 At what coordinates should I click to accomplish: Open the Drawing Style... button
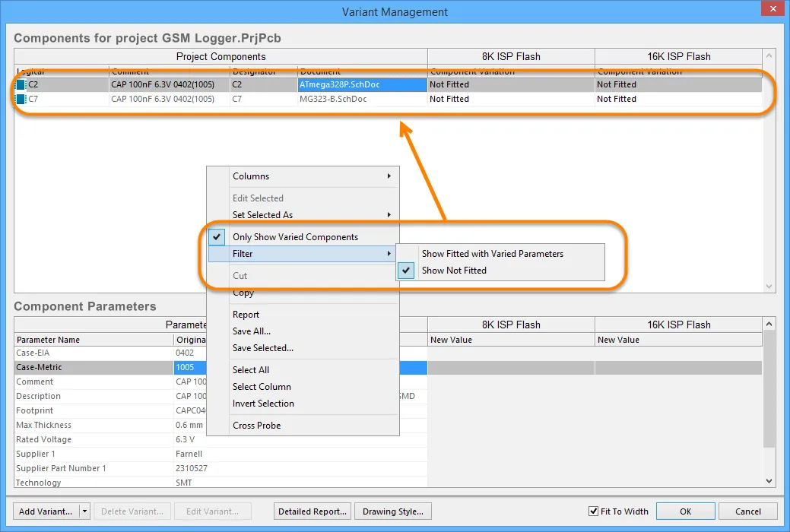pyautogui.click(x=393, y=511)
